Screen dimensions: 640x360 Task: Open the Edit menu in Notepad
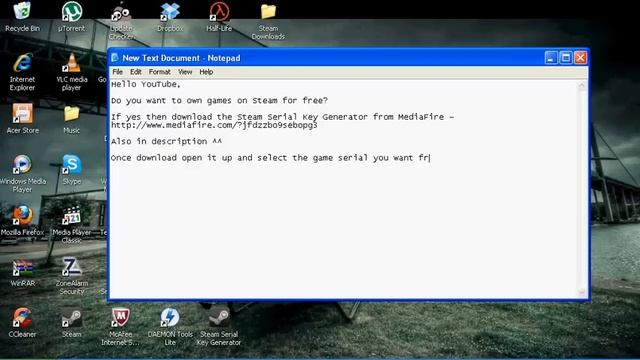136,72
